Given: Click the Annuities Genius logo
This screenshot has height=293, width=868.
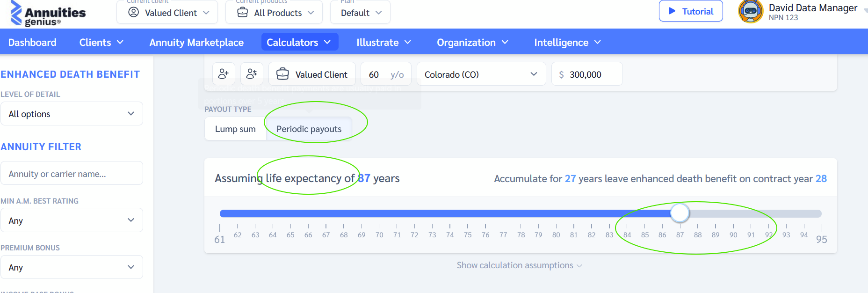Looking at the screenshot, I should [48, 14].
